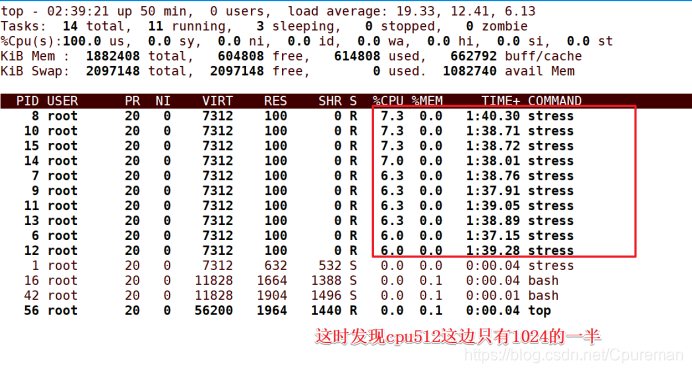
Task: Click the time 1:38.76 for PID 7
Action: (493, 176)
